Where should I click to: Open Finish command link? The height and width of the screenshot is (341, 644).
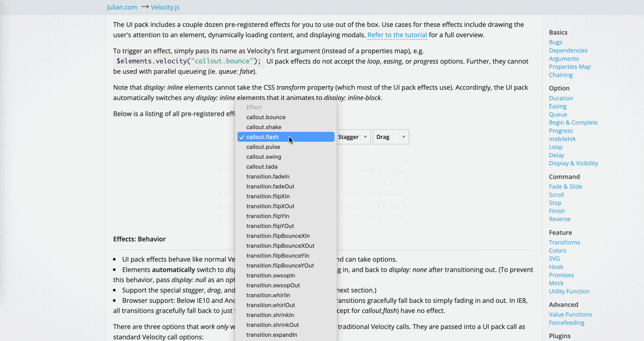click(557, 211)
